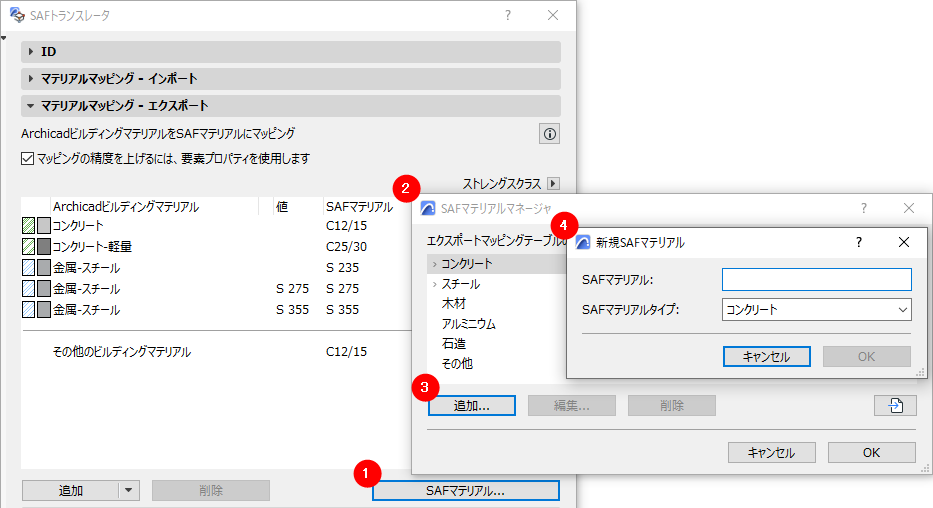Click the hatch icon of the 金属-スチール S 235 row
The width and height of the screenshot is (933, 508).
(x=29, y=268)
